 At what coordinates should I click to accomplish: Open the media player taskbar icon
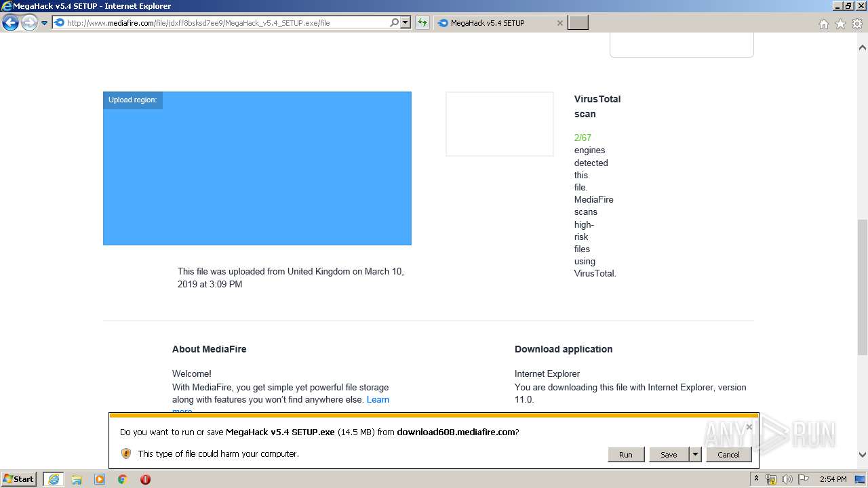click(100, 479)
